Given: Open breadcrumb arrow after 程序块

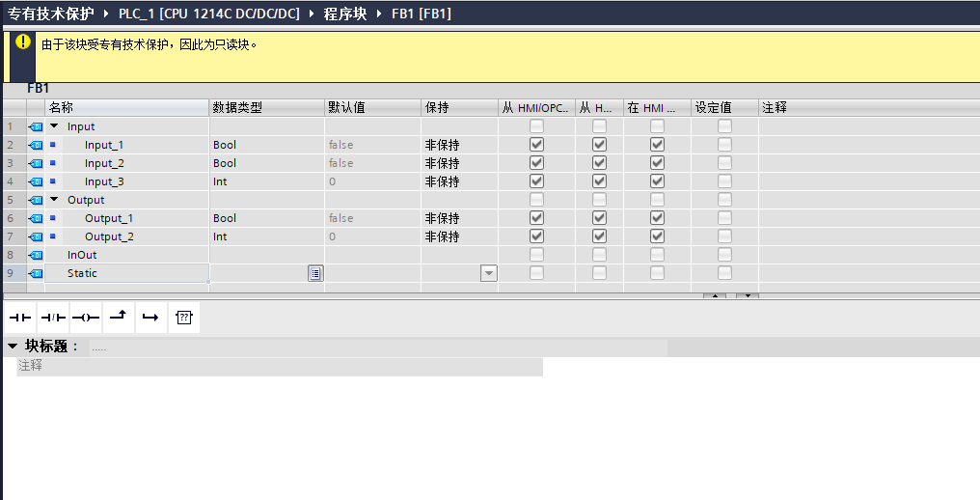Looking at the screenshot, I should tap(379, 14).
